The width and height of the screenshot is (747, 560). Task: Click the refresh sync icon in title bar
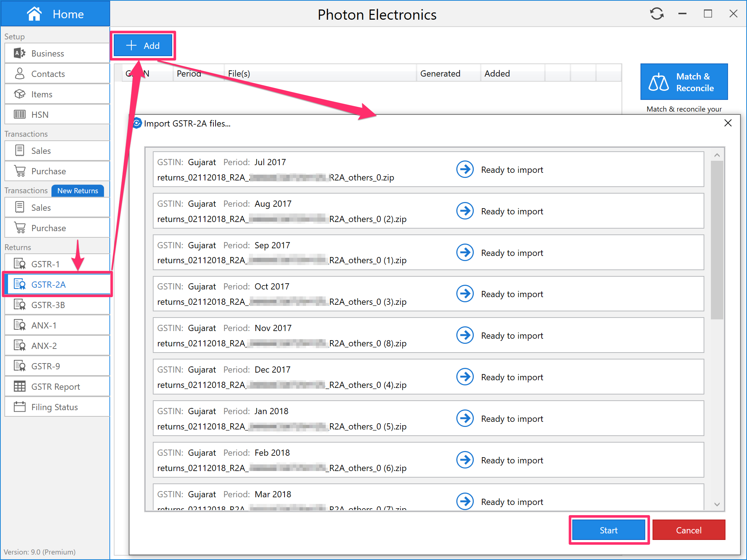click(x=657, y=14)
